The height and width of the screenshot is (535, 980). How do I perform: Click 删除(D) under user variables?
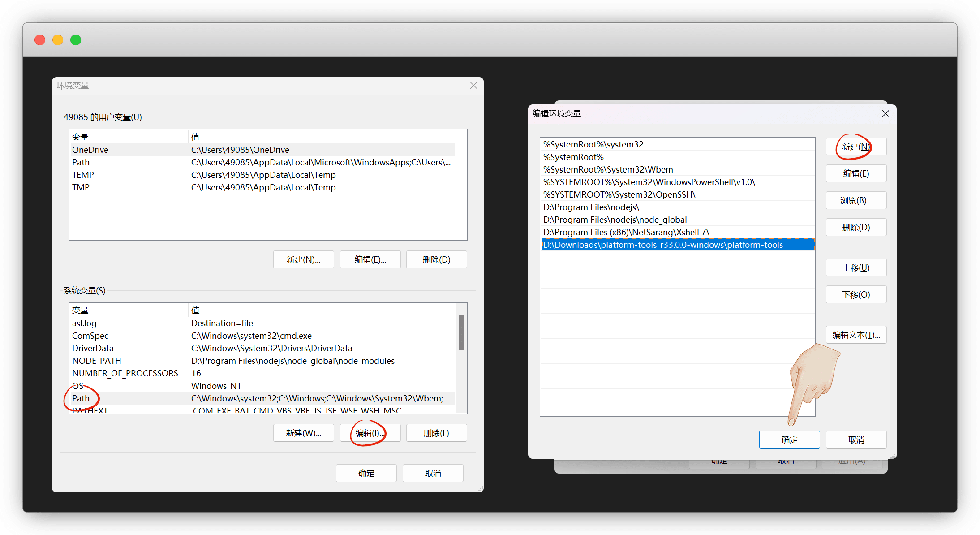pyautogui.click(x=436, y=260)
